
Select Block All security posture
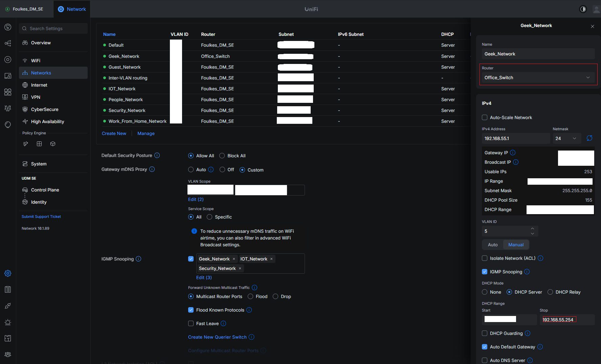(222, 156)
